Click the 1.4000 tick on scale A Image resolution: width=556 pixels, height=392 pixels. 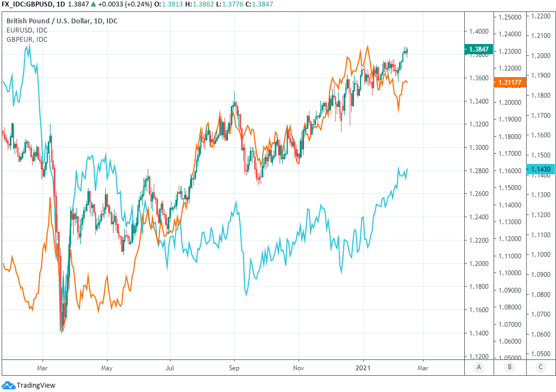click(478, 31)
